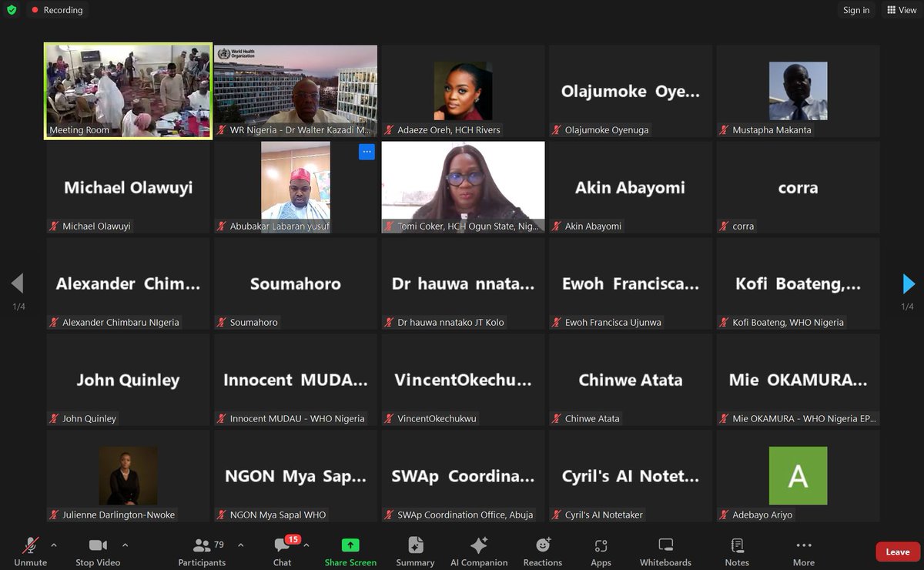Select Abubakar Labaran yusuf's video tile
924x570 pixels.
click(x=296, y=187)
